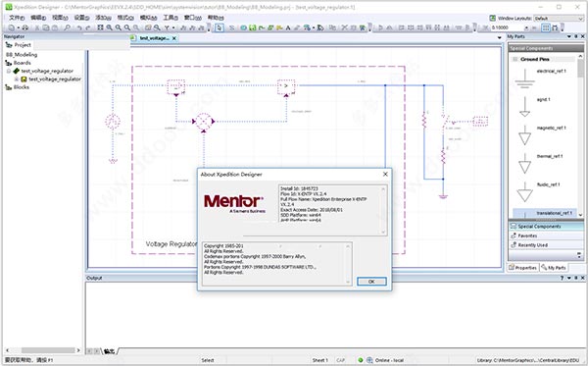The height and width of the screenshot is (366, 588).
Task: Click the Navigator horizontal scrollbar
Action: coord(43,350)
